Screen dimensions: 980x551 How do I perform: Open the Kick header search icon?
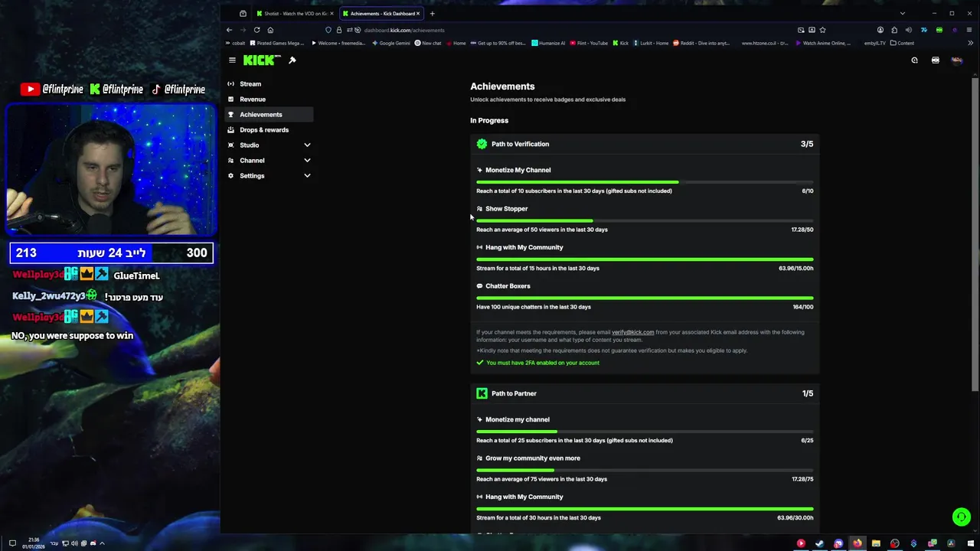(914, 60)
